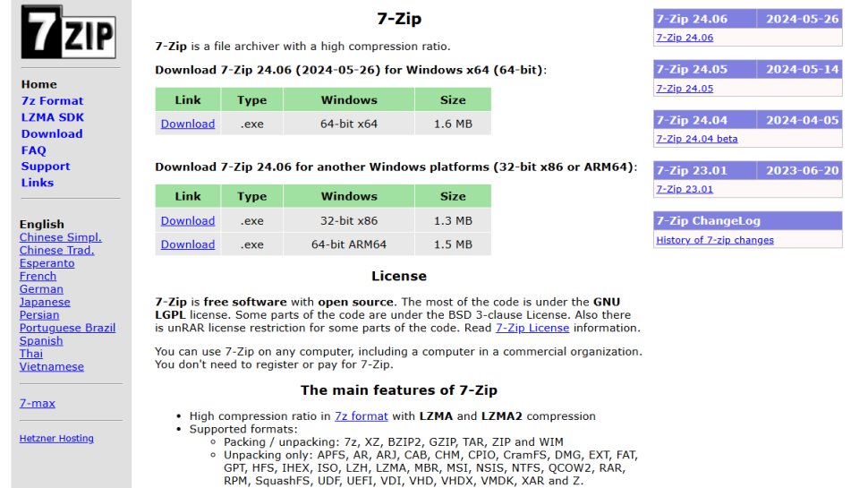Click the main features of 7-Zip heading
The height and width of the screenshot is (488, 868).
(x=398, y=390)
